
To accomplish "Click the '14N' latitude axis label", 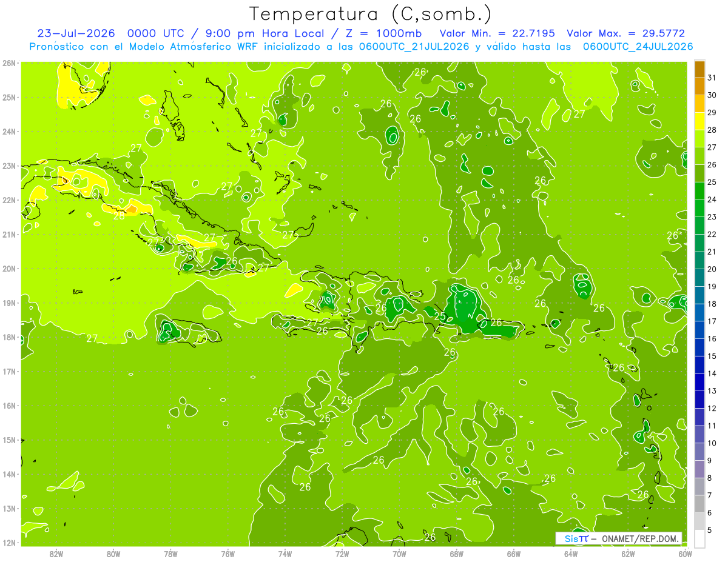I will tap(8, 474).
